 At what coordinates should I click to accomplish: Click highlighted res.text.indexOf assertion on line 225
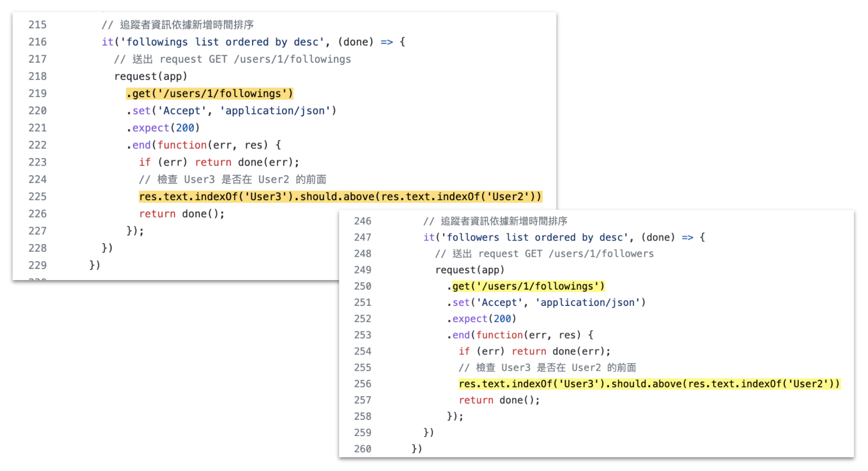pos(340,197)
